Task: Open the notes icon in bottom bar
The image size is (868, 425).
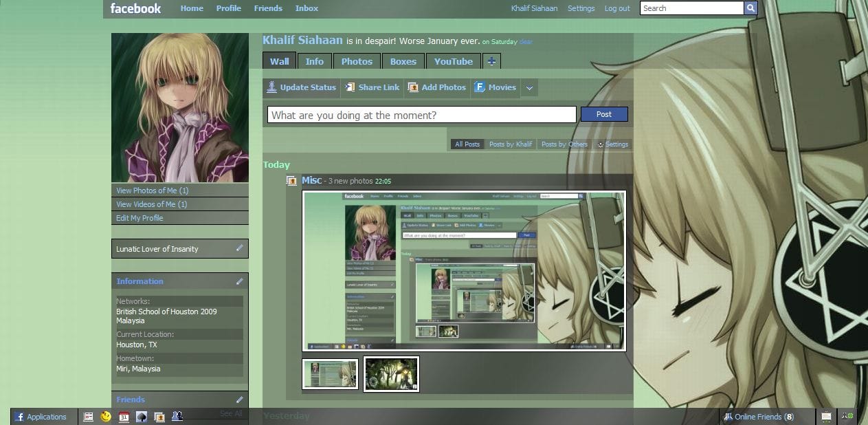Action: [x=89, y=416]
